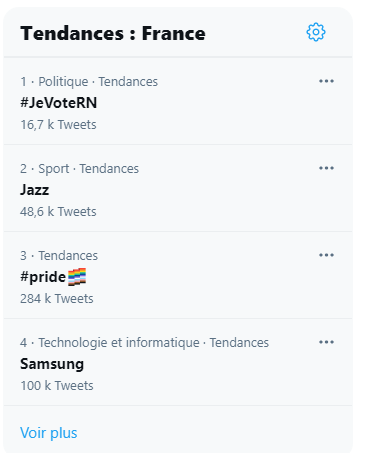Click the Voir plus link
The height and width of the screenshot is (453, 369).
[49, 433]
